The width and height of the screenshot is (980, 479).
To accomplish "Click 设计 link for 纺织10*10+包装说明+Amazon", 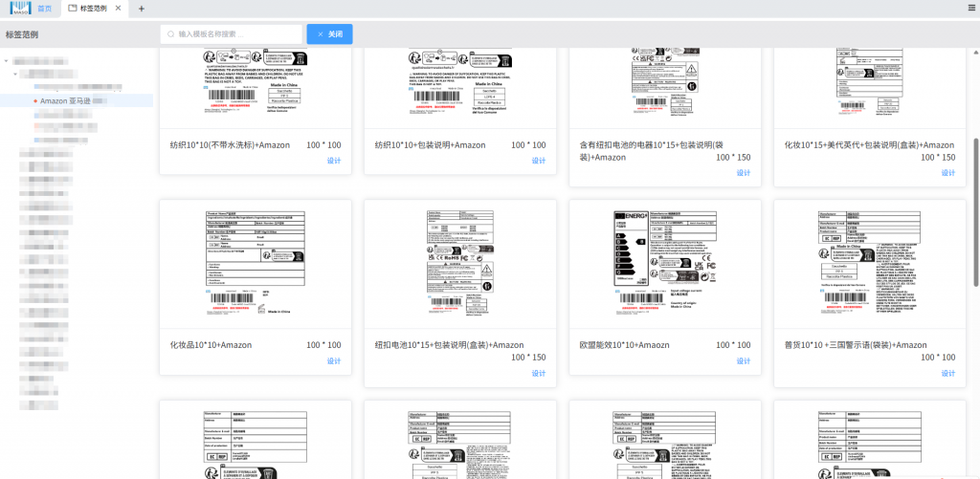I will click(x=539, y=161).
